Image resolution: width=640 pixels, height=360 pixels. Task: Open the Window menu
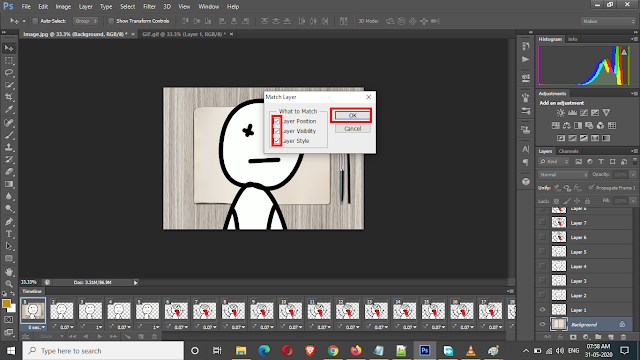(x=209, y=7)
